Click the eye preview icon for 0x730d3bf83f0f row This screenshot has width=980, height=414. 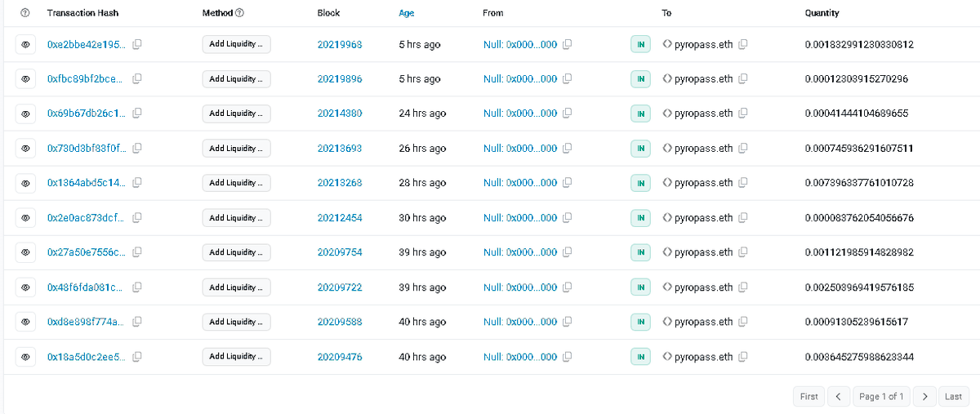point(25,149)
